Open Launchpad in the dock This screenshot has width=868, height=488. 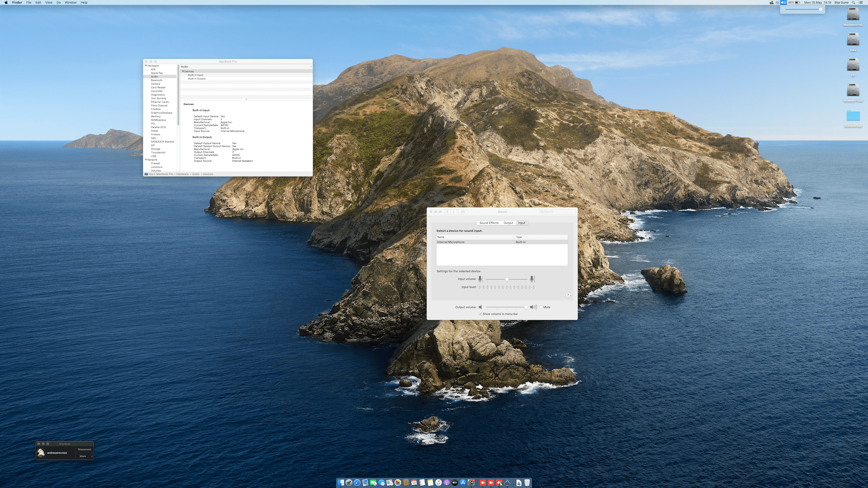tap(349, 483)
